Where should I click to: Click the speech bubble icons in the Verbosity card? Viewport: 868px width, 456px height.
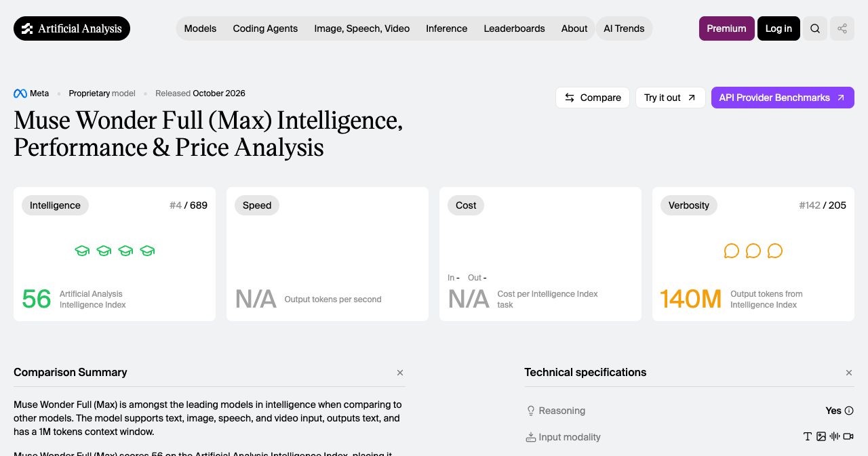click(753, 251)
